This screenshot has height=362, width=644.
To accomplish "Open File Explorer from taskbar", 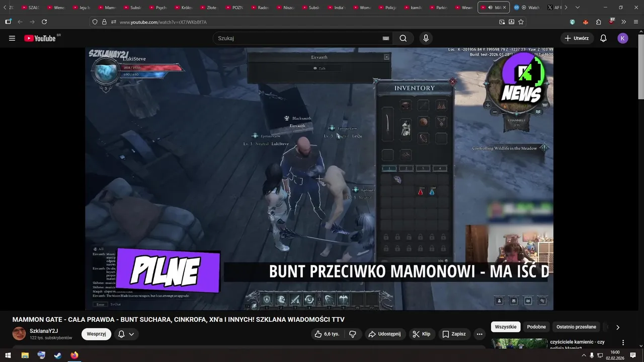I will tap(25, 355).
